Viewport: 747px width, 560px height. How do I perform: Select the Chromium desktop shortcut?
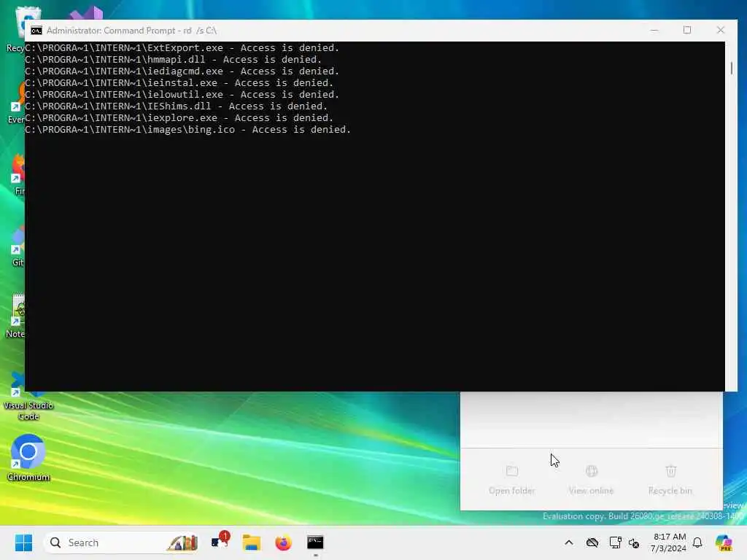click(28, 457)
